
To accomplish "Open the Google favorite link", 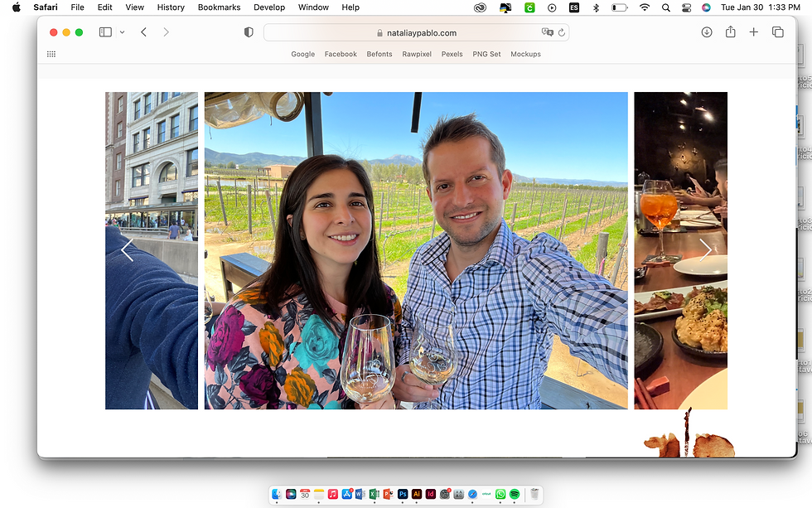I will [x=303, y=54].
